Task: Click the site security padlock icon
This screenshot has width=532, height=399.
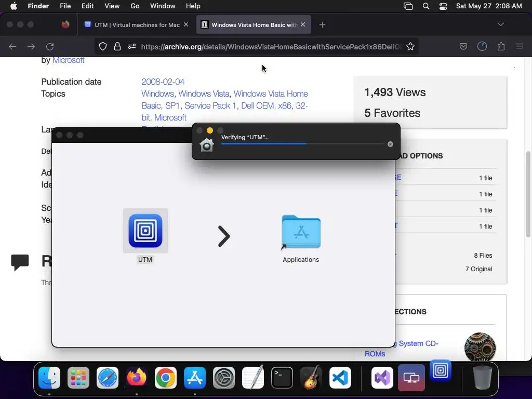Action: pyautogui.click(x=117, y=46)
